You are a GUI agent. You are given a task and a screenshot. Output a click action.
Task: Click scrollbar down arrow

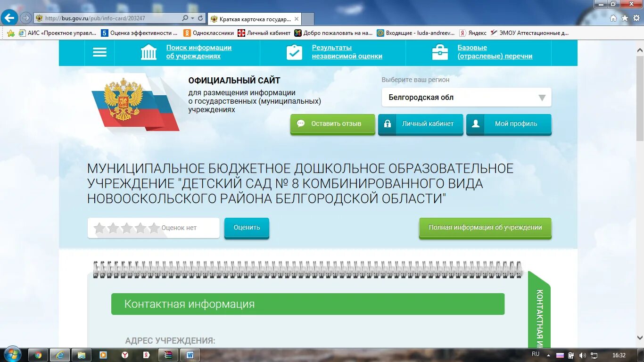[x=640, y=337]
